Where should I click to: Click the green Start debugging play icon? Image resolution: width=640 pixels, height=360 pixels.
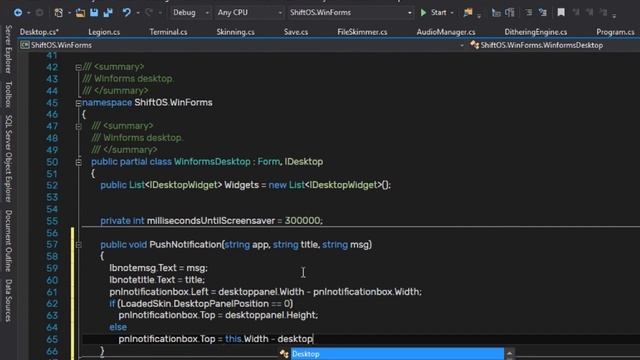(423, 13)
